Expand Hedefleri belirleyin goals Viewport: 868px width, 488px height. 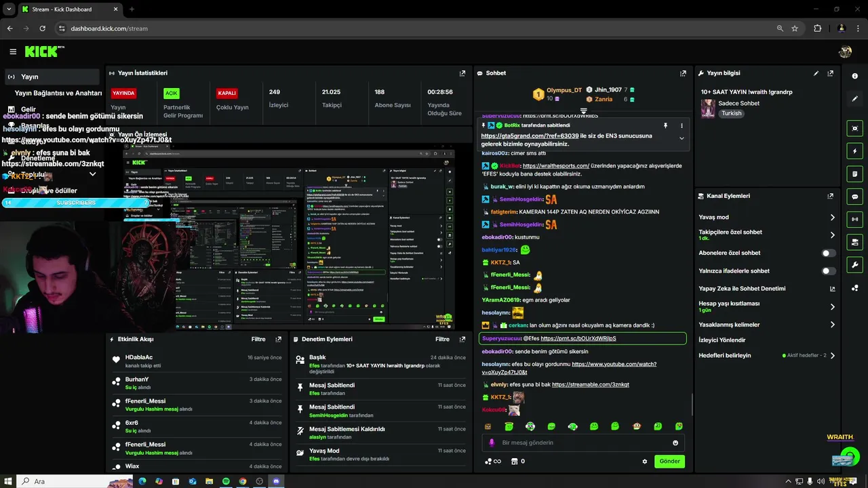pyautogui.click(x=833, y=355)
